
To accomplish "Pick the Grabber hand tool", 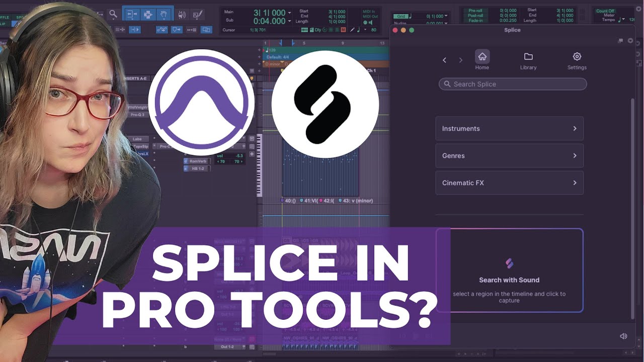I will tap(164, 15).
